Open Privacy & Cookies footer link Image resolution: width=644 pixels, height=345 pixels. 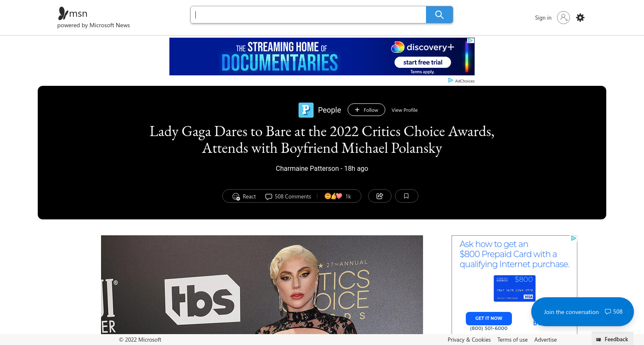pos(469,340)
